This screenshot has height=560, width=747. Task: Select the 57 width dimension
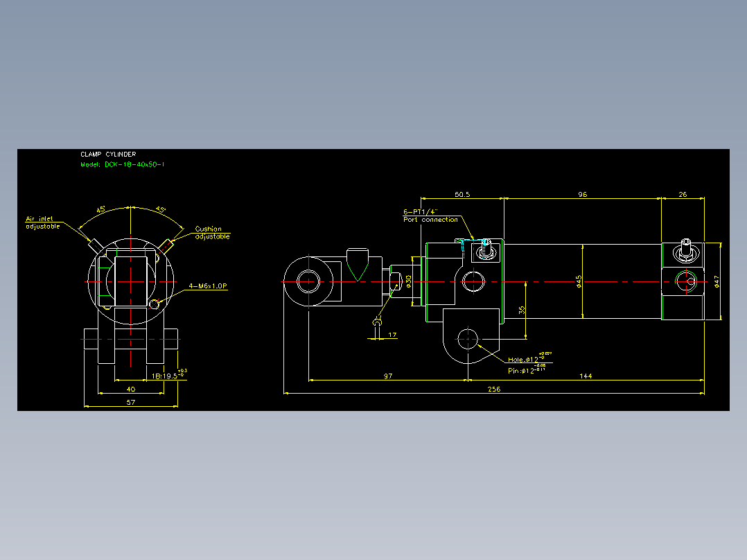[131, 402]
